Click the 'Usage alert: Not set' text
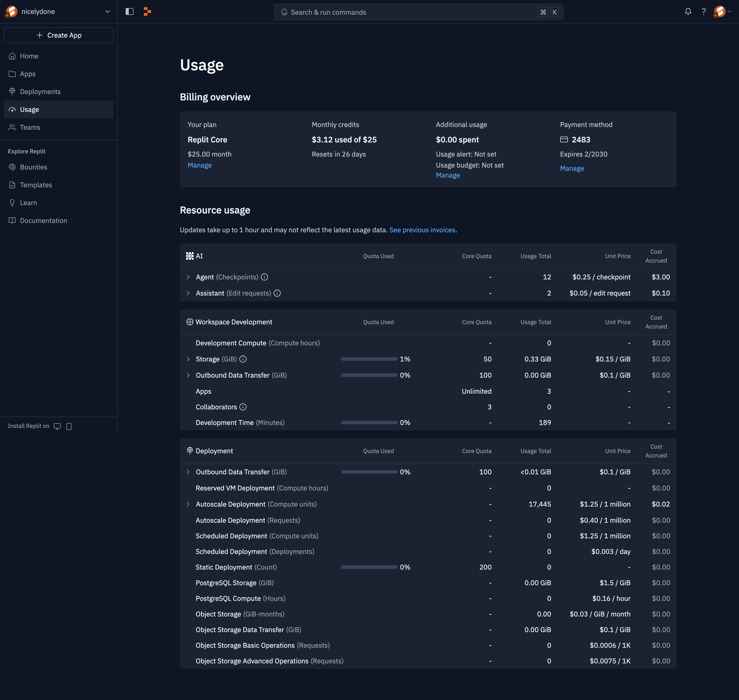The width and height of the screenshot is (739, 700). click(x=466, y=154)
